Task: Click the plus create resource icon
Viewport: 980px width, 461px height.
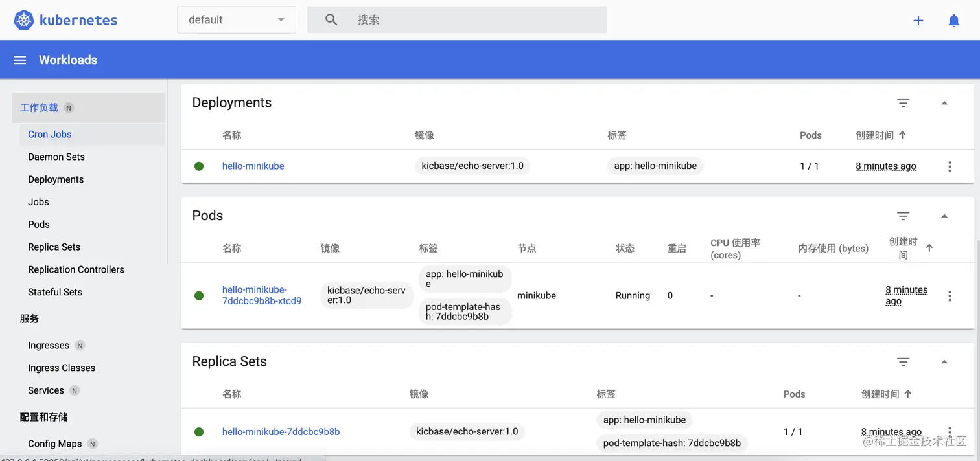Action: (x=918, y=21)
